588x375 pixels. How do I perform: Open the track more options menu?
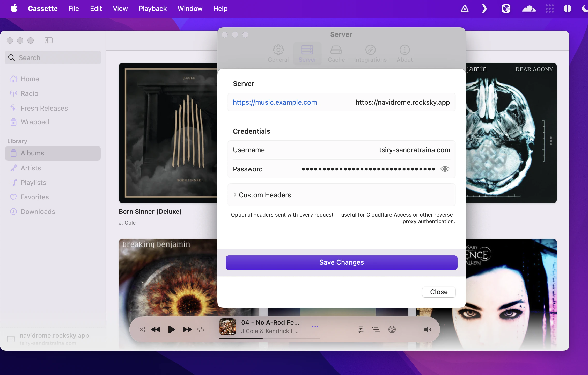click(315, 327)
